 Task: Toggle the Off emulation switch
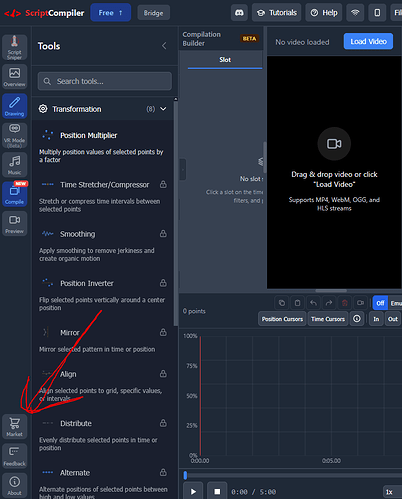(x=380, y=303)
